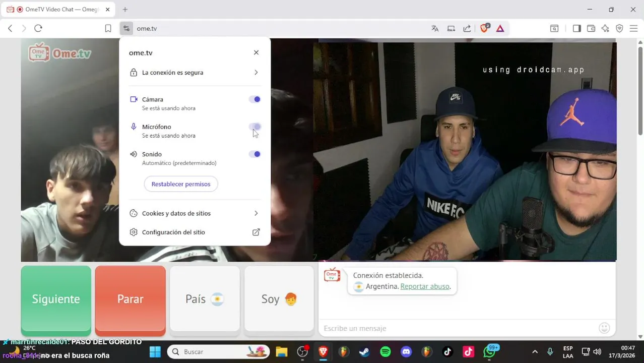Click the taskbar Buscar search box

tap(219, 352)
